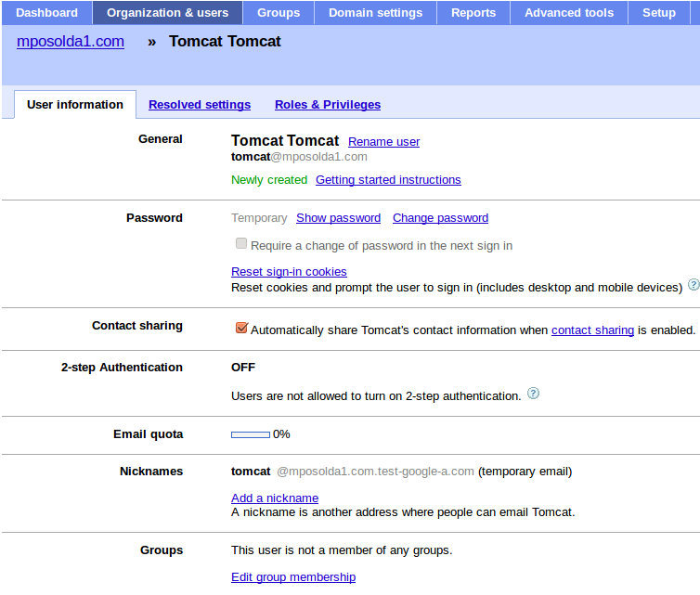Switch to Resolved settings tab
The height and width of the screenshot is (595, 700).
(200, 105)
